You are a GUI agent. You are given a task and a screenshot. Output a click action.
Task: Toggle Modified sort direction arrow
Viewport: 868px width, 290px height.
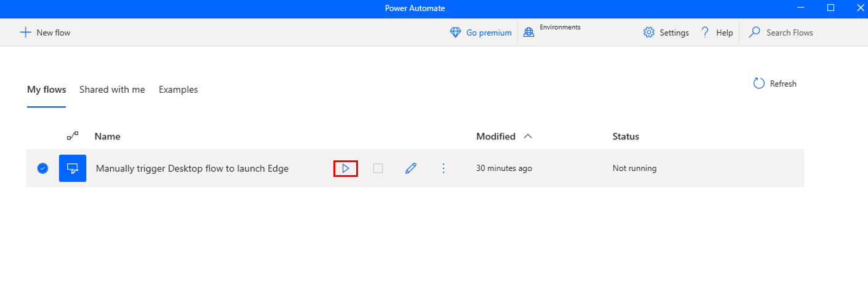527,136
